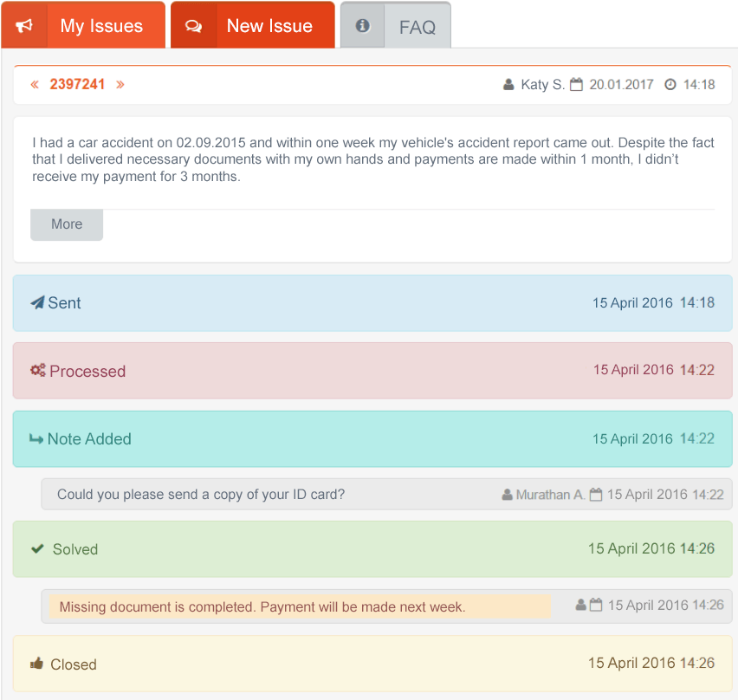Click the info icon beside FAQ
Image resolution: width=738 pixels, height=700 pixels.
coord(362,25)
